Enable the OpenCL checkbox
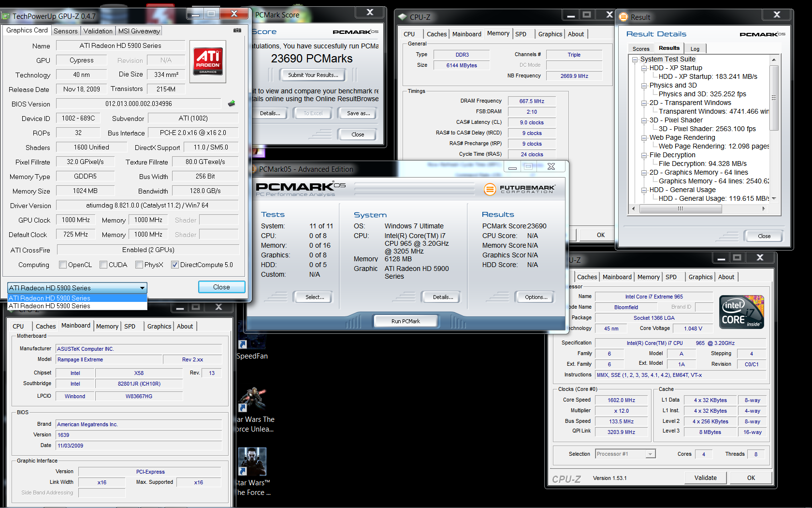The height and width of the screenshot is (508, 812). [62, 265]
